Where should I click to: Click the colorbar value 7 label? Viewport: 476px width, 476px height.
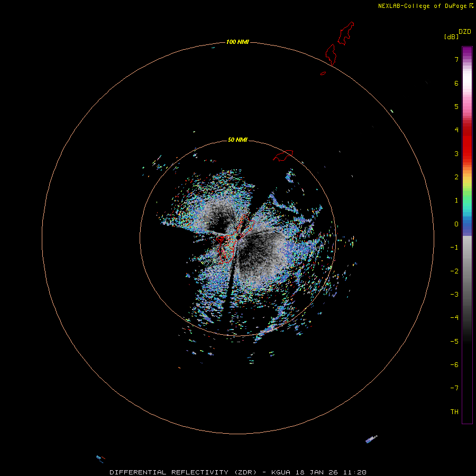(456, 59)
